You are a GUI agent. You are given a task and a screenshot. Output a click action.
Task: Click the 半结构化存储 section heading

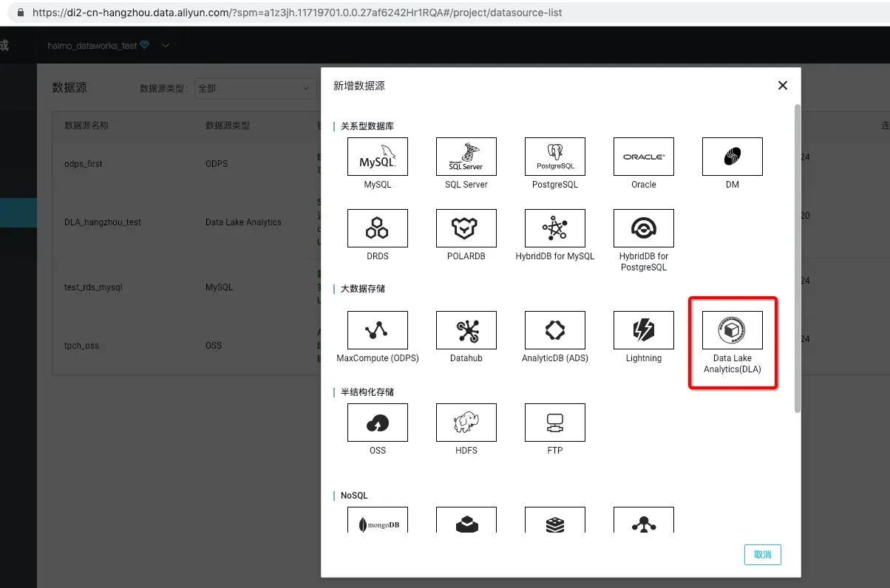click(367, 392)
